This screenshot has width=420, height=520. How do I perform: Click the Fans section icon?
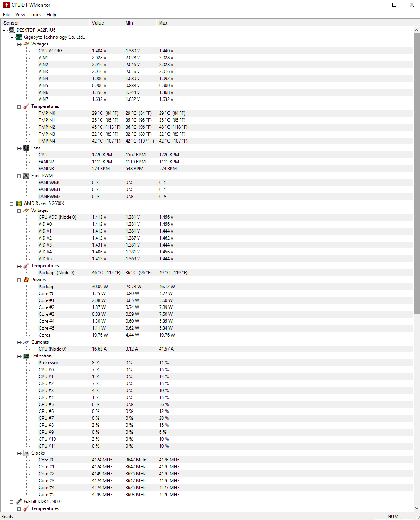(26, 148)
